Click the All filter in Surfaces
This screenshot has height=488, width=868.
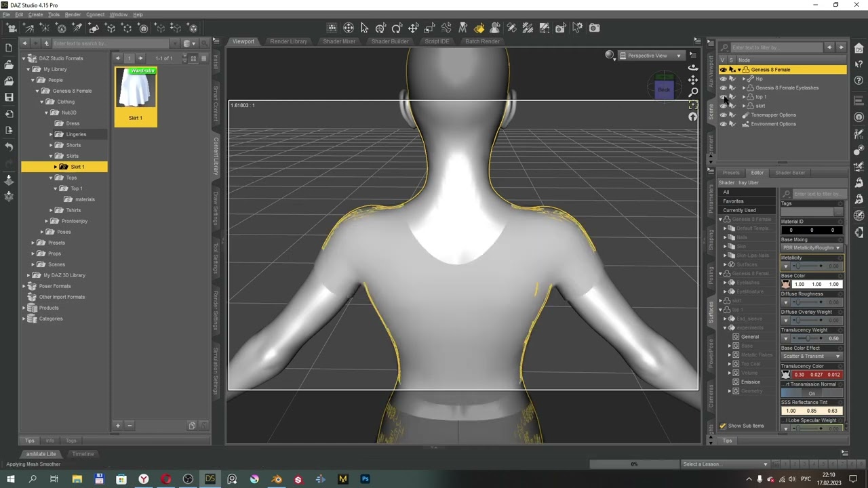coord(726,192)
